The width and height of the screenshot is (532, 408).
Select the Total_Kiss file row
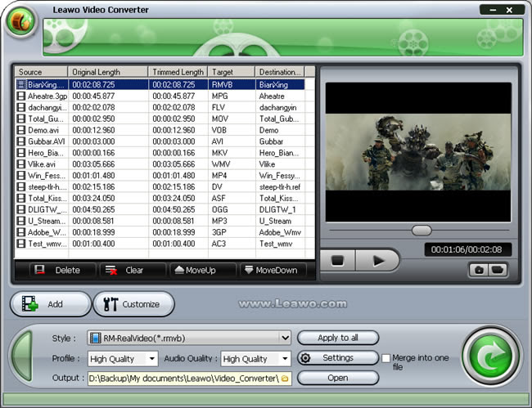point(160,198)
